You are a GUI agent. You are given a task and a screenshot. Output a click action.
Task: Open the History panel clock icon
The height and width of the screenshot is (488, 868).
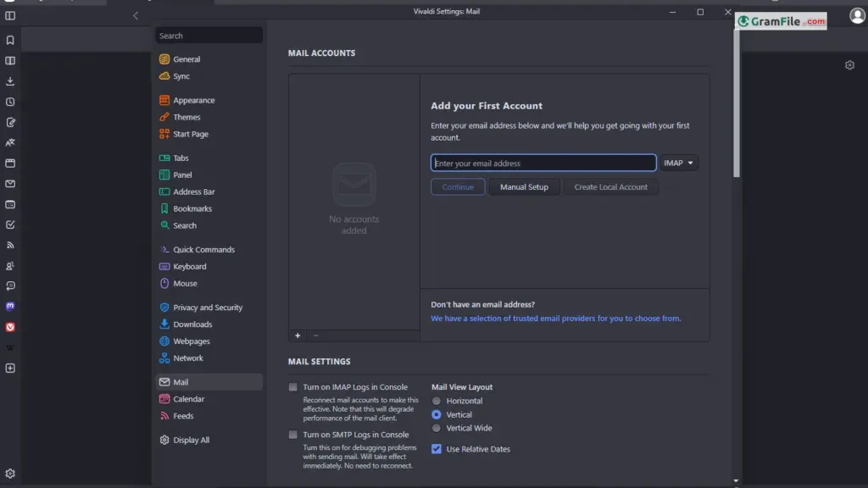pyautogui.click(x=10, y=102)
